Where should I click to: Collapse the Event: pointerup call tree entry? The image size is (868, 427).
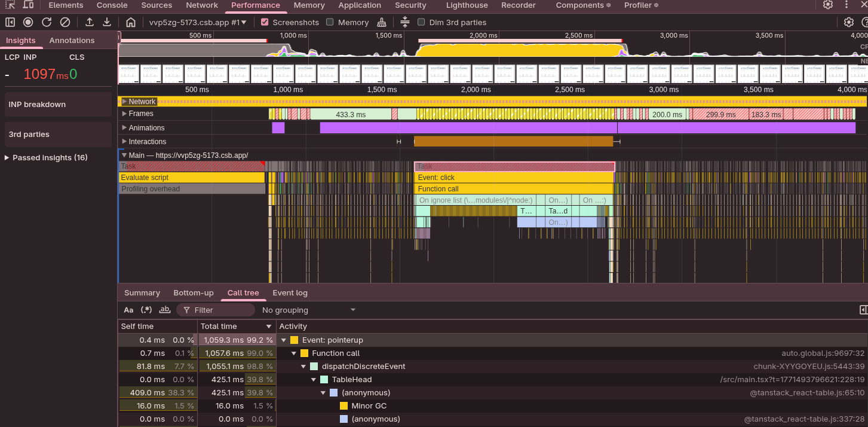pyautogui.click(x=283, y=339)
